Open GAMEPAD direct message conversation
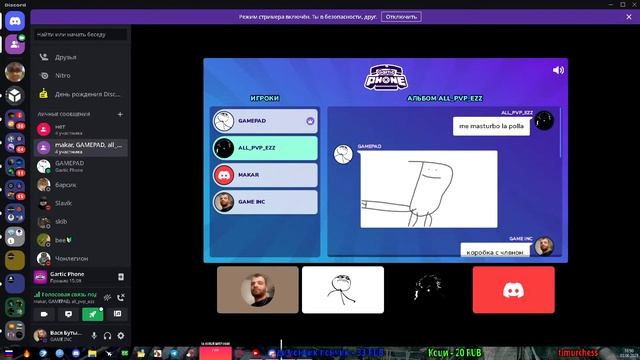Image resolution: width=640 pixels, height=360 pixels. click(80, 166)
